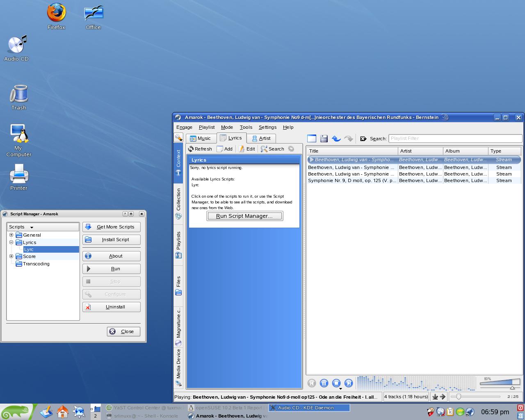Undo the last playlist change
This screenshot has height=420, width=525.
[x=336, y=139]
